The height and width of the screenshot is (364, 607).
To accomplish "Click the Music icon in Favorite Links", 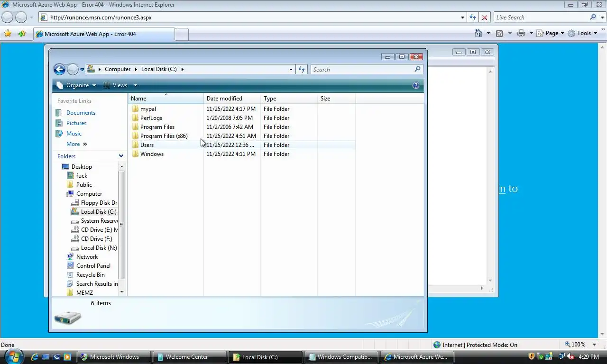I will point(59,134).
